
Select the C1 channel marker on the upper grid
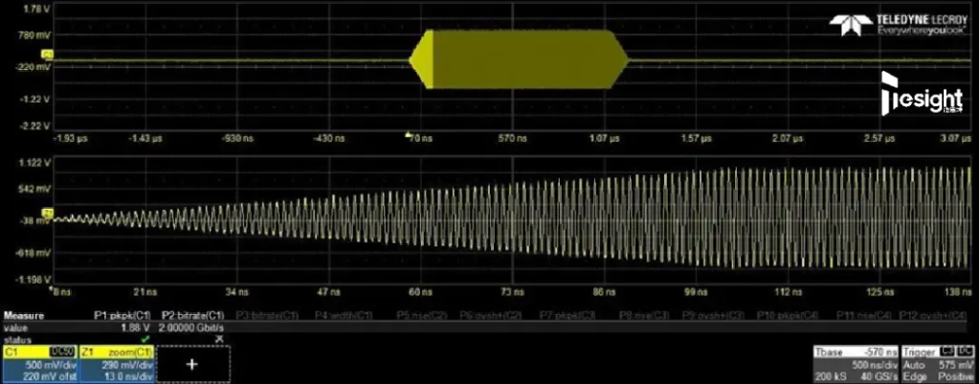[48, 55]
